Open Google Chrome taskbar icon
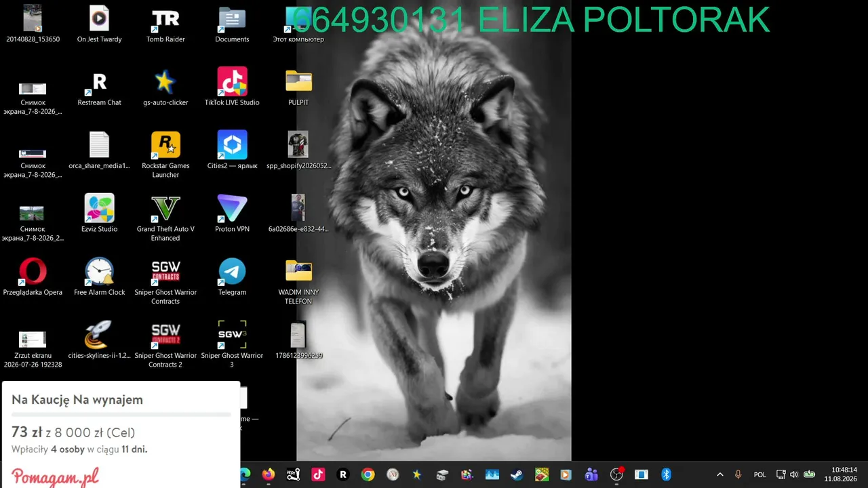 [368, 474]
